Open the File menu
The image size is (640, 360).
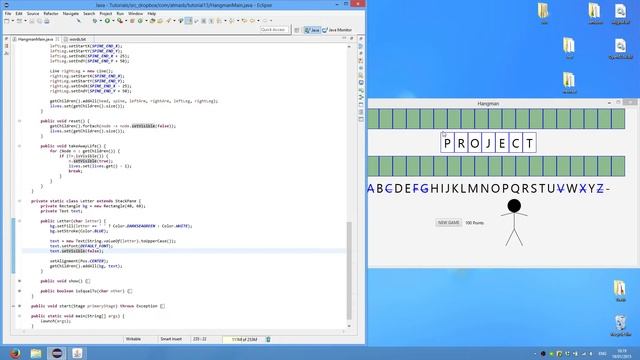[8, 13]
